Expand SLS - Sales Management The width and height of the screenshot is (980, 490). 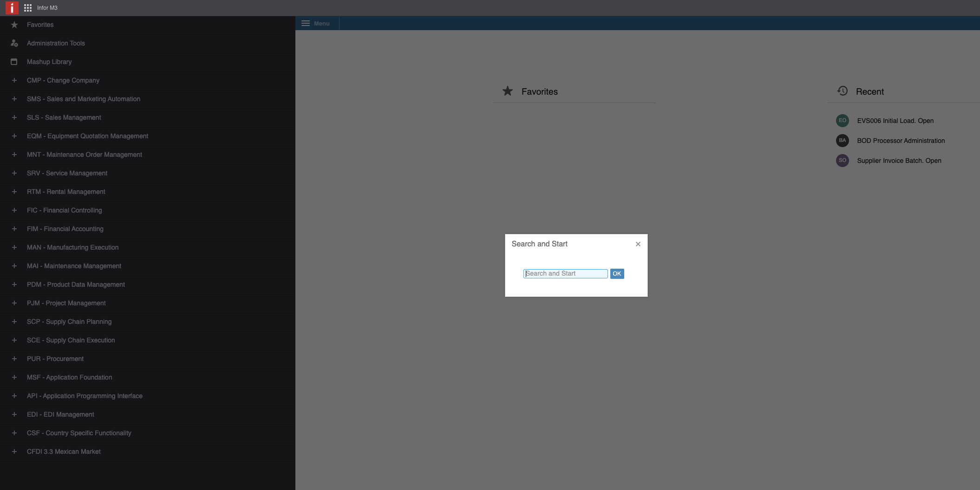tap(14, 117)
